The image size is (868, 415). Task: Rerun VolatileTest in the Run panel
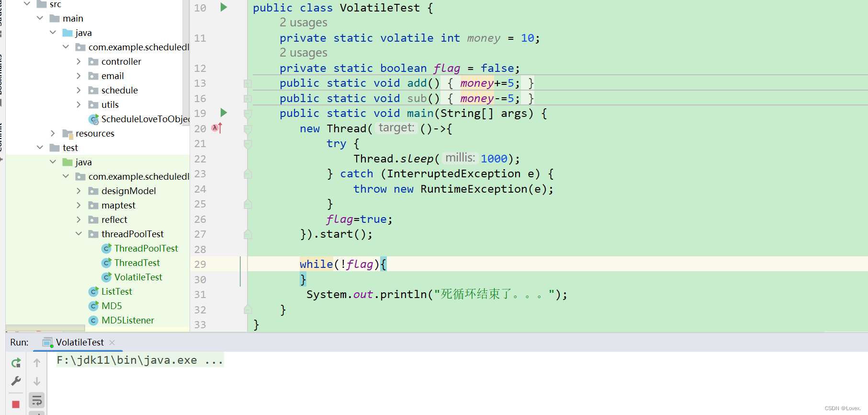click(x=16, y=363)
